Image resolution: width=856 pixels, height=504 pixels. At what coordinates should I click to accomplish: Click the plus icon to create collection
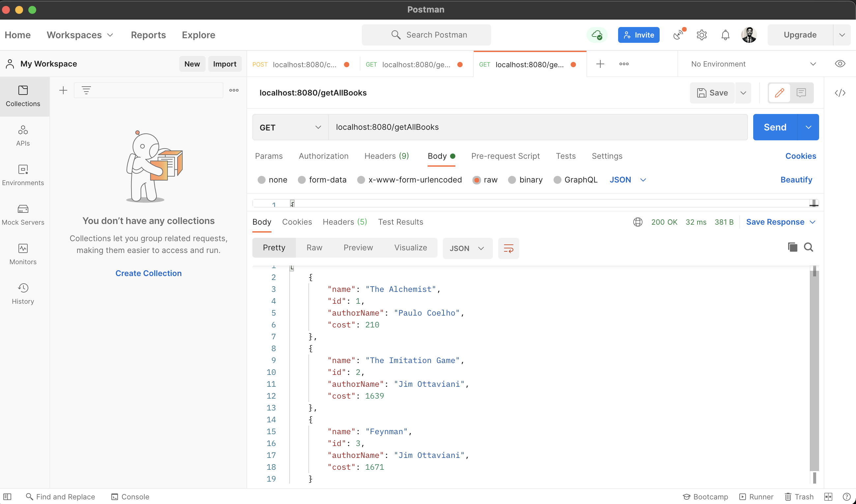63,90
